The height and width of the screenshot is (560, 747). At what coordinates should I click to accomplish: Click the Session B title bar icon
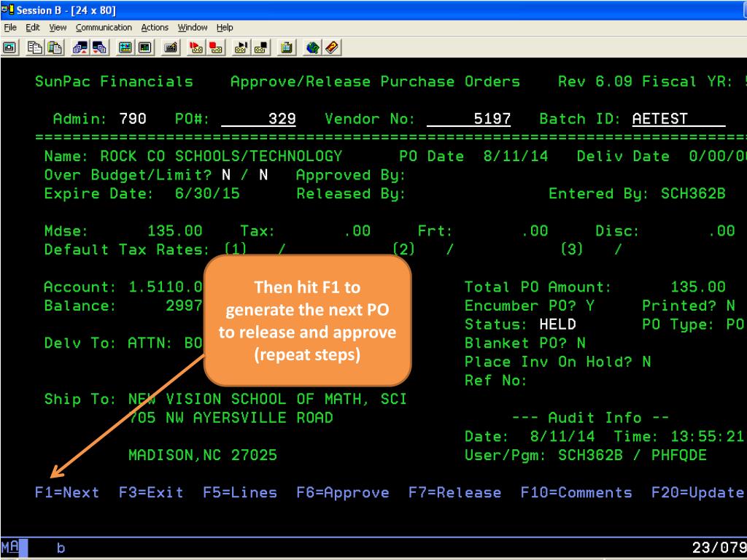click(x=7, y=9)
